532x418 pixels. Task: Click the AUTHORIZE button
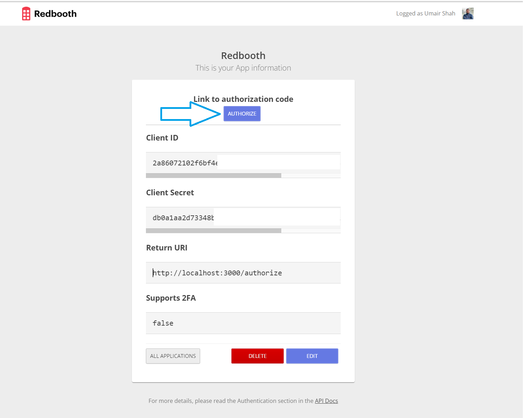(242, 113)
